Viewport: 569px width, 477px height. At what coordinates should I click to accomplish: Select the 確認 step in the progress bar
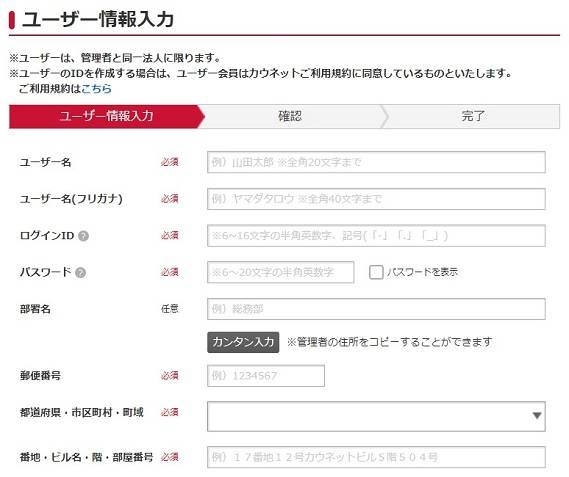click(x=290, y=117)
